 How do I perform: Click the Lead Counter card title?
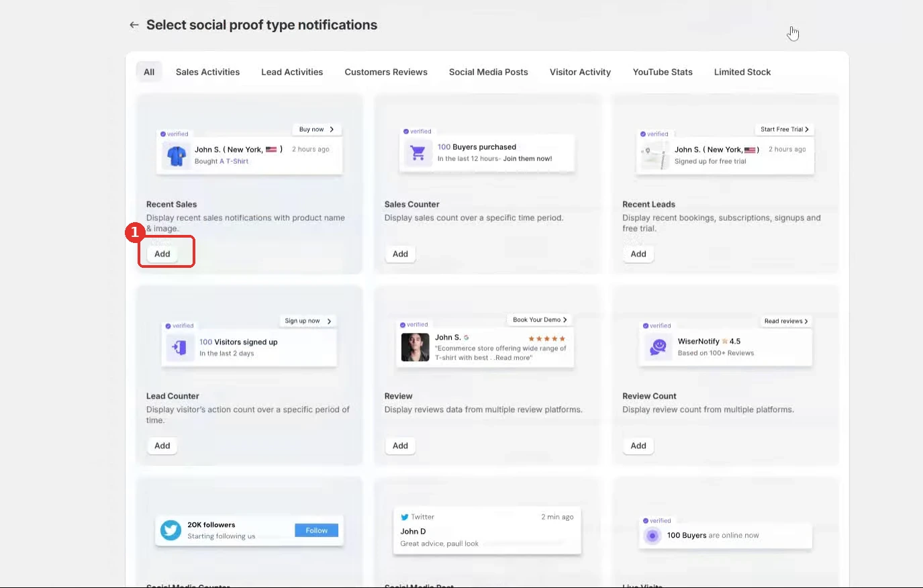point(173,396)
